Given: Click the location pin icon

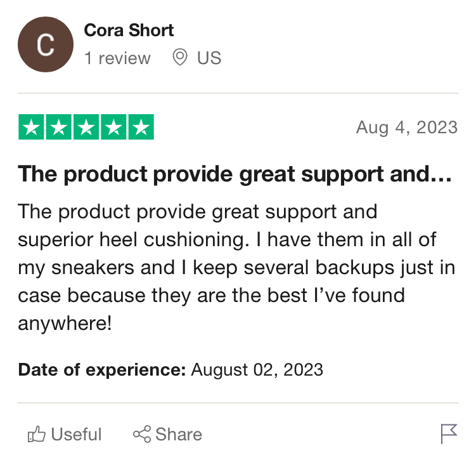Looking at the screenshot, I should tap(180, 57).
